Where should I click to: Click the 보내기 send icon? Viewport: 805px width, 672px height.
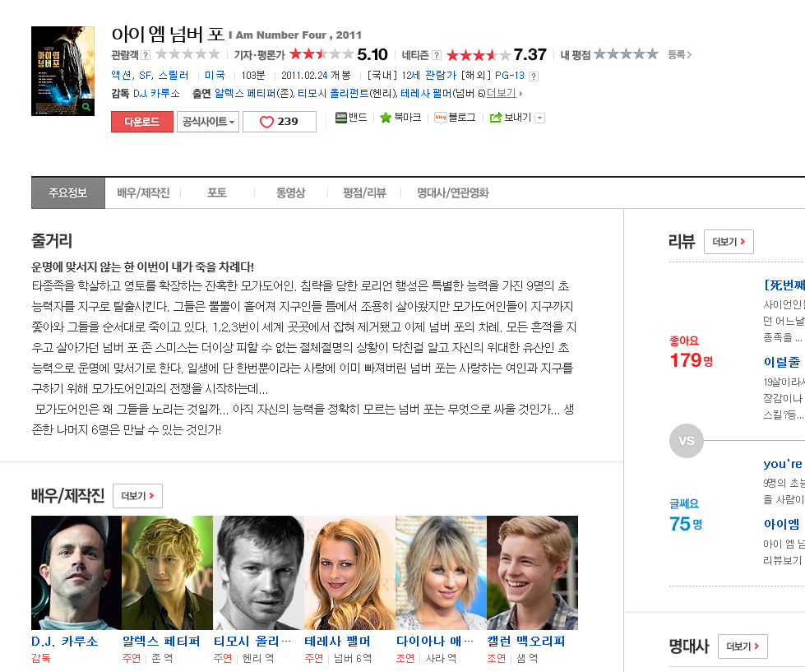[496, 118]
